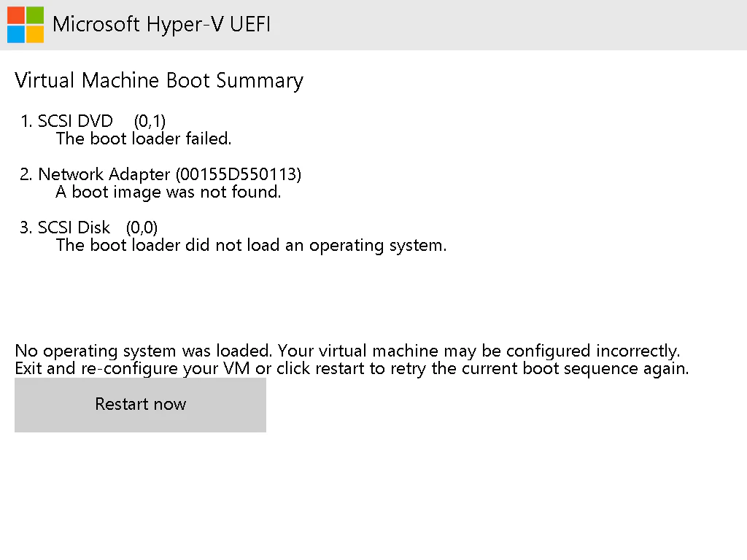747x560 pixels.
Task: Click the operating system not loaded message
Action: pos(251,245)
